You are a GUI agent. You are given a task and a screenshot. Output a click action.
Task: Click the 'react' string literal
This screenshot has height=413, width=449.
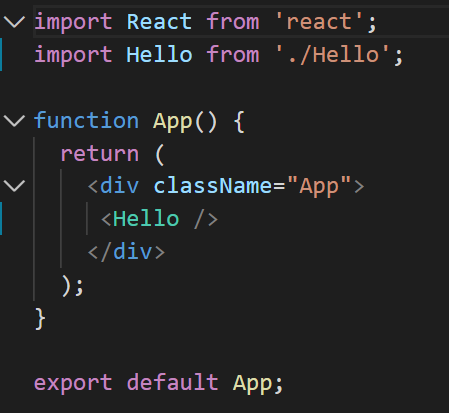319,22
